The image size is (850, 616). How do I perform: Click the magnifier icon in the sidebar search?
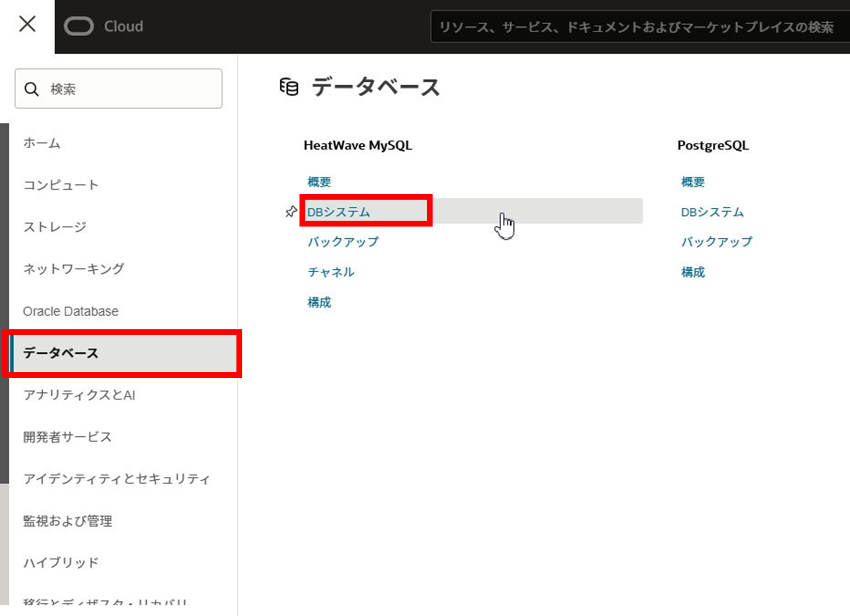tap(32, 88)
